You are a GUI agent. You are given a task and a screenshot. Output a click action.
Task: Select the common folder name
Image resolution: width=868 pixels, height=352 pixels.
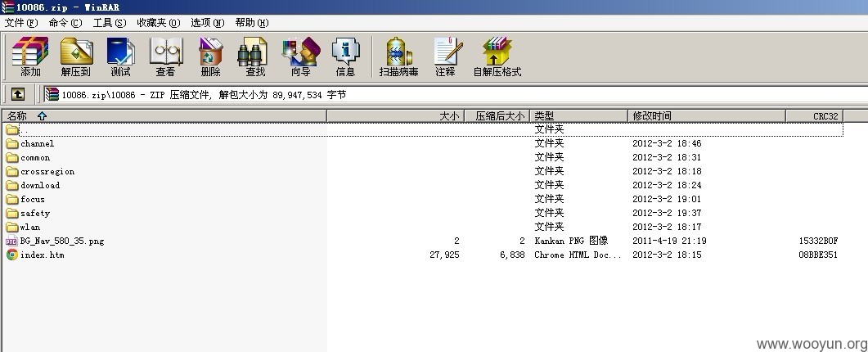click(35, 158)
